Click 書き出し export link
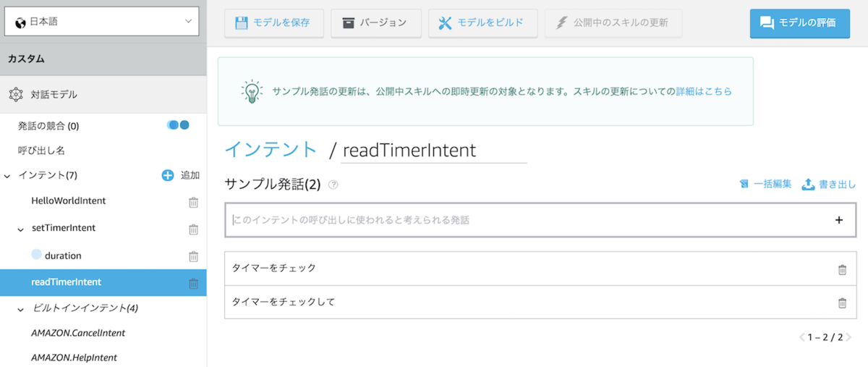868x367 pixels. 838,185
